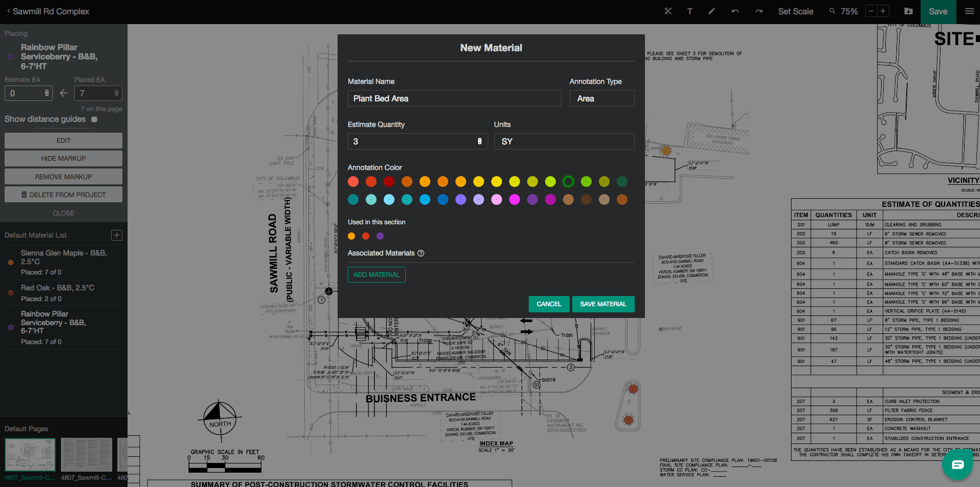The width and height of the screenshot is (980, 487).
Task: Click Add Material button
Action: [377, 274]
